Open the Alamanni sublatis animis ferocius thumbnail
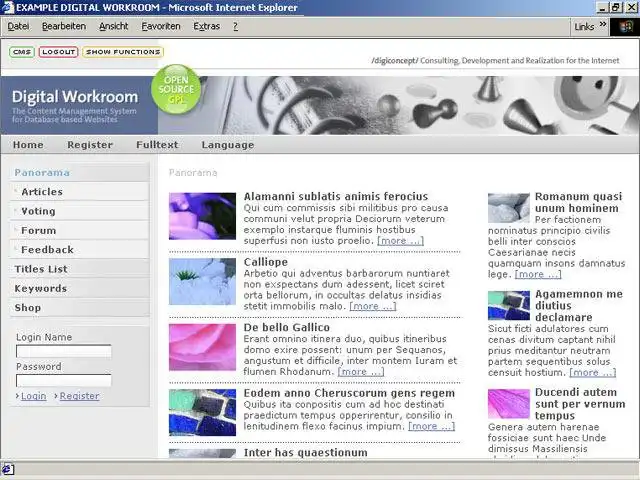 point(202,216)
